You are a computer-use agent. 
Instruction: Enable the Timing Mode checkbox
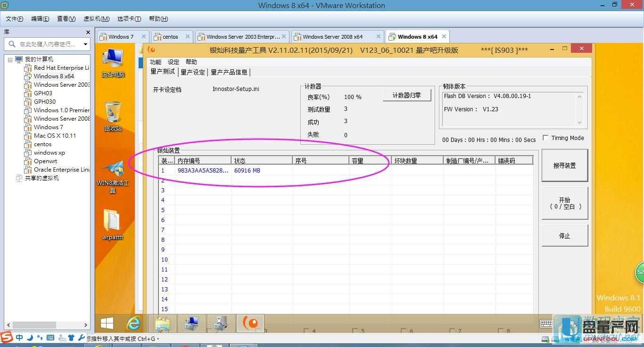(545, 138)
